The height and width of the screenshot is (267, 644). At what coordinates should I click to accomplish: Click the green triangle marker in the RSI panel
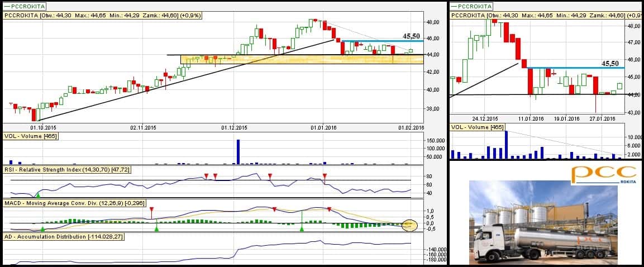point(37,194)
